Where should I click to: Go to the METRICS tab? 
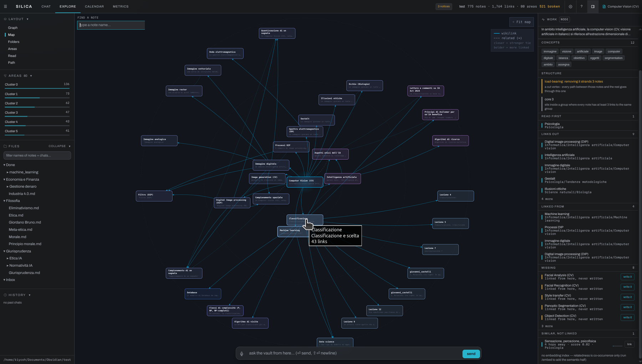tap(121, 6)
